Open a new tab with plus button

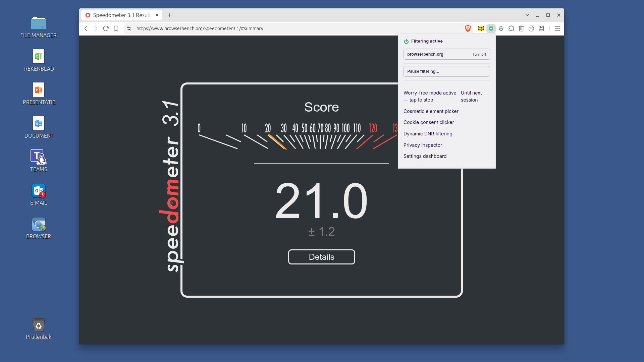(169, 15)
